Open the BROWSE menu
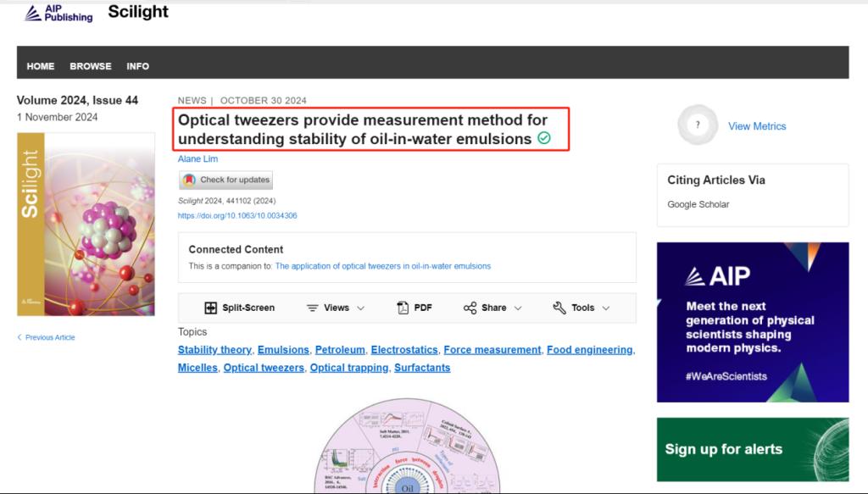 click(90, 66)
